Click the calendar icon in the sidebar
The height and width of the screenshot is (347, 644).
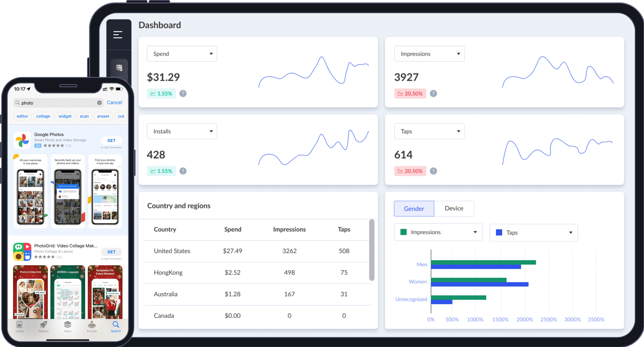tap(119, 68)
